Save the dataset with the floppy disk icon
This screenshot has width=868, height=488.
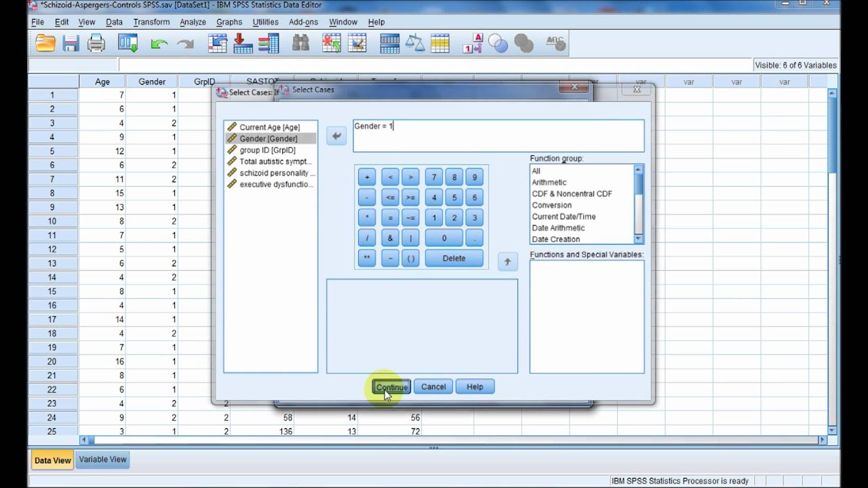click(71, 44)
